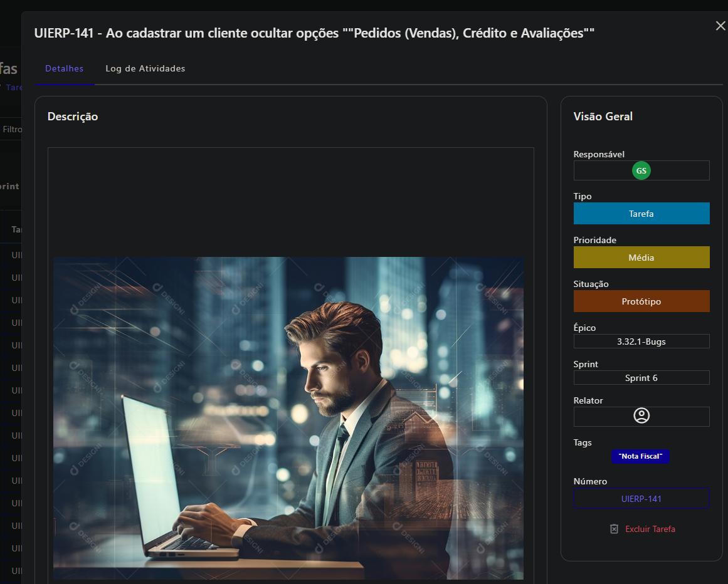Click the GS responsible user avatar
The image size is (728, 584).
pyautogui.click(x=641, y=170)
